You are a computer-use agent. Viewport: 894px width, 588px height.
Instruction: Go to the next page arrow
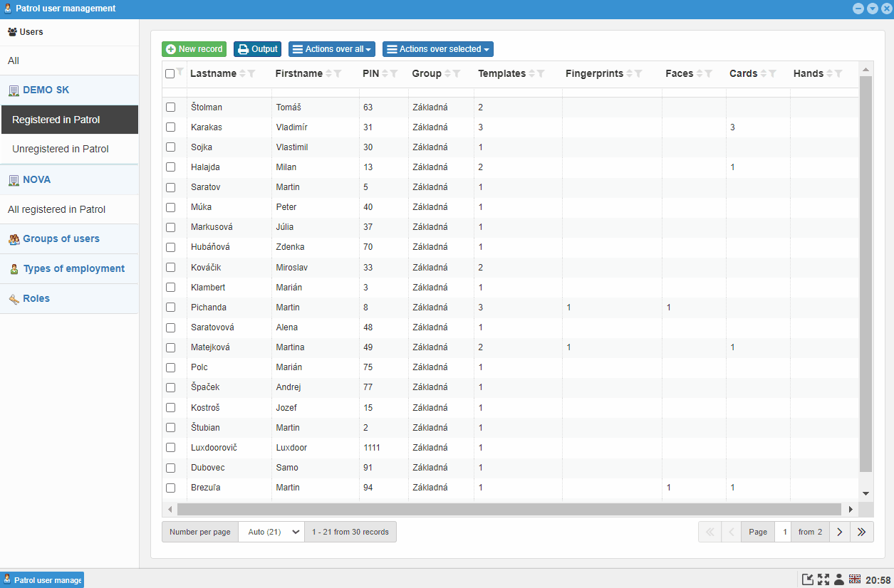point(840,532)
